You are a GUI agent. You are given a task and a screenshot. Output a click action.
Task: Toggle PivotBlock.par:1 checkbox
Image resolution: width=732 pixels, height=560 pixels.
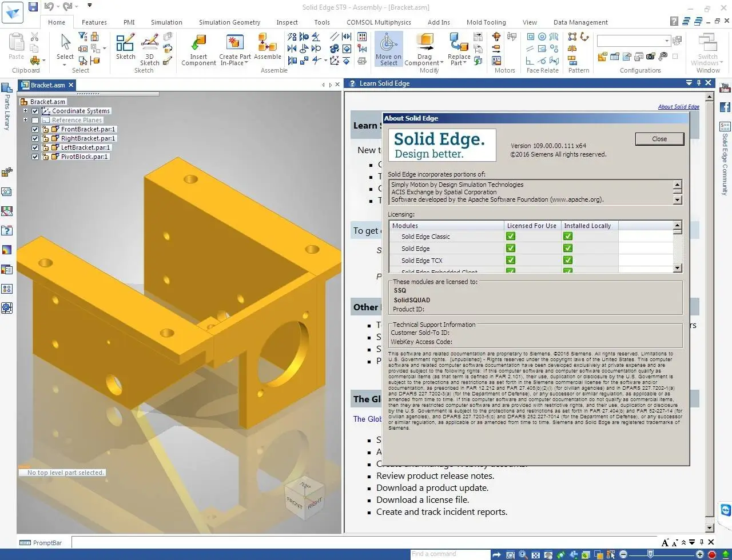tap(35, 157)
